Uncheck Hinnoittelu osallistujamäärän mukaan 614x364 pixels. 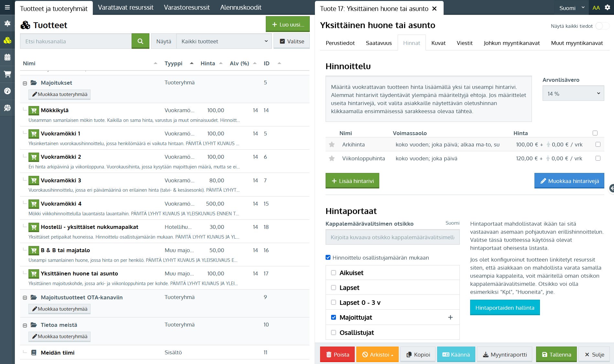[x=328, y=258]
